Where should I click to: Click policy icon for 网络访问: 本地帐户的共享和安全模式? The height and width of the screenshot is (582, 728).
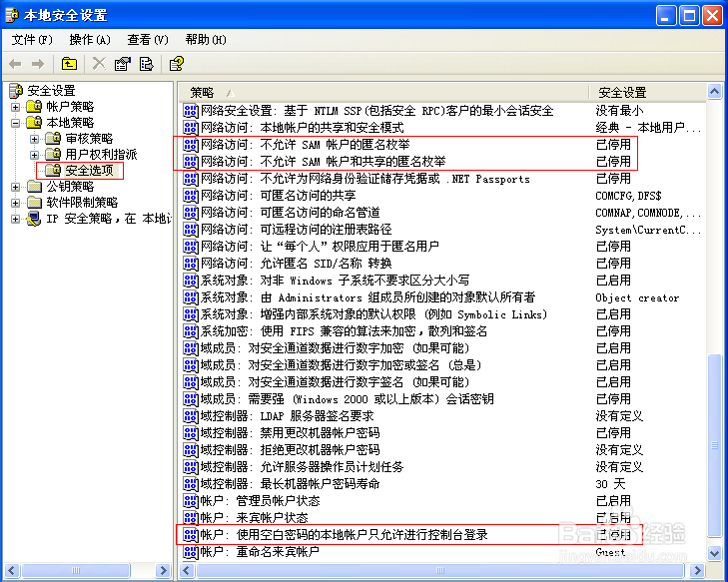click(x=191, y=128)
